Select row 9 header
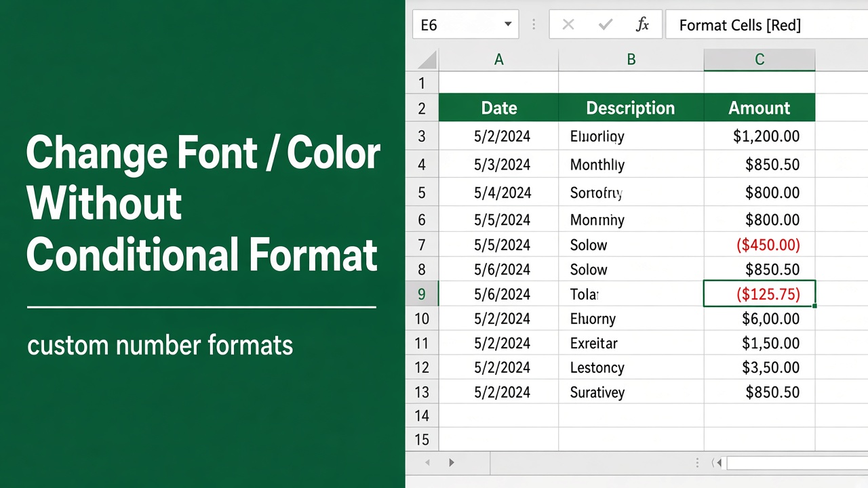The image size is (868, 488). click(x=422, y=294)
